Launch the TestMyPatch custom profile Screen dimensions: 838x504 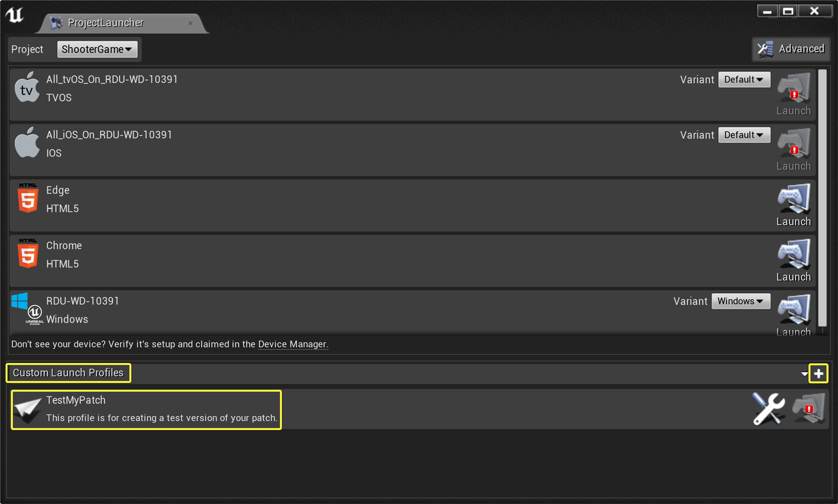click(x=808, y=409)
